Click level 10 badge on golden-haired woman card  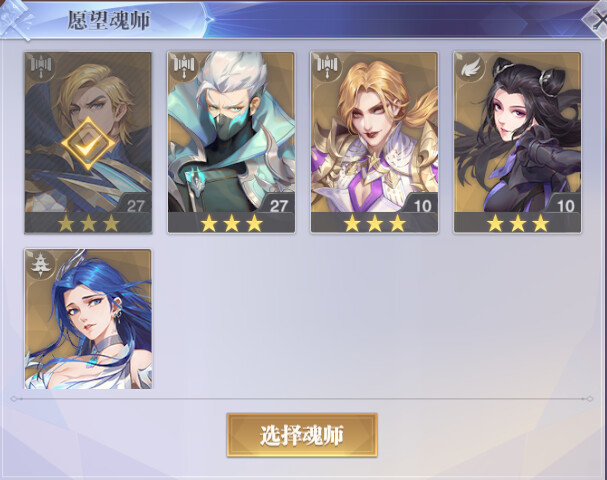pos(422,206)
